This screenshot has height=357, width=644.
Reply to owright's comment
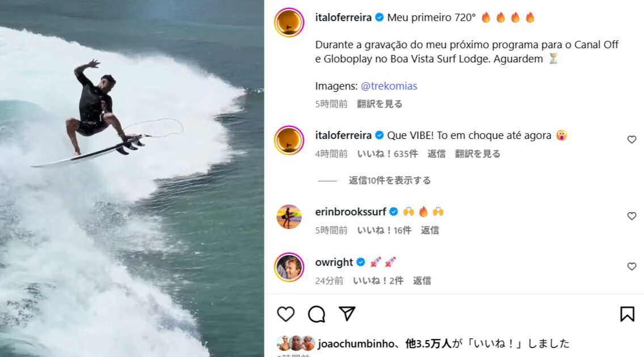[422, 280]
